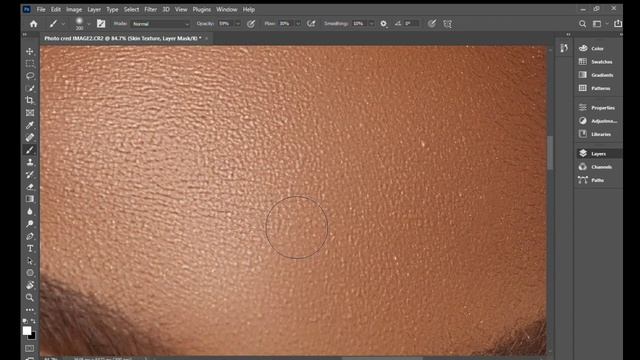Open the Filter menu
The width and height of the screenshot is (640, 360).
150,9
